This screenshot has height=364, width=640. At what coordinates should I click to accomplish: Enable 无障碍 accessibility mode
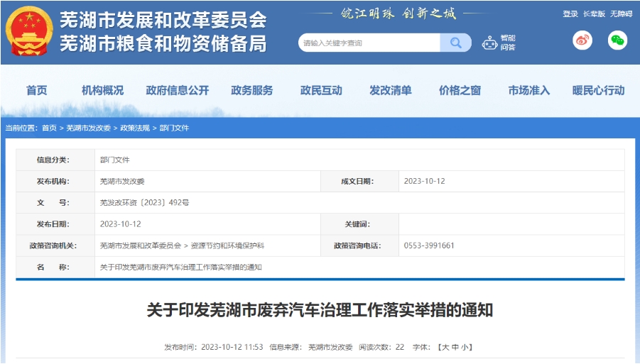pyautogui.click(x=620, y=14)
